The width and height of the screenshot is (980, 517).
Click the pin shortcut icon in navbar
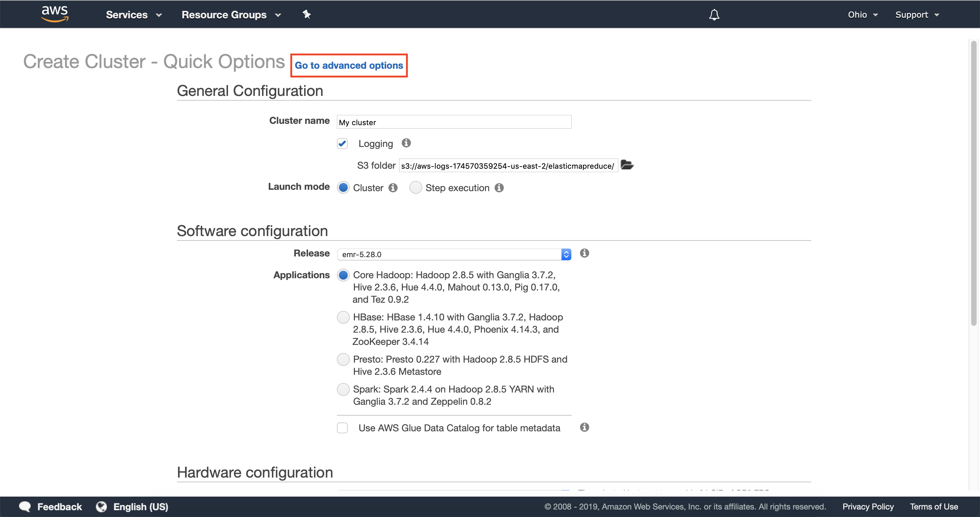click(x=306, y=14)
